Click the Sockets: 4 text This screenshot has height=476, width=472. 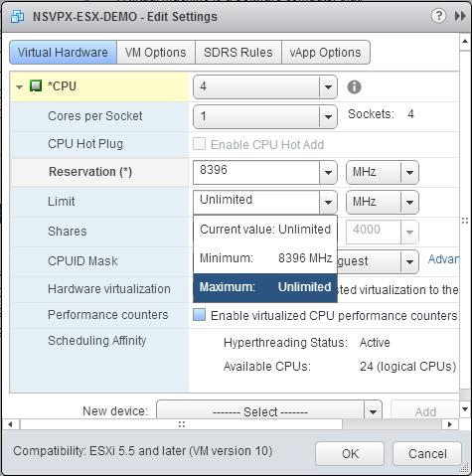(x=381, y=114)
